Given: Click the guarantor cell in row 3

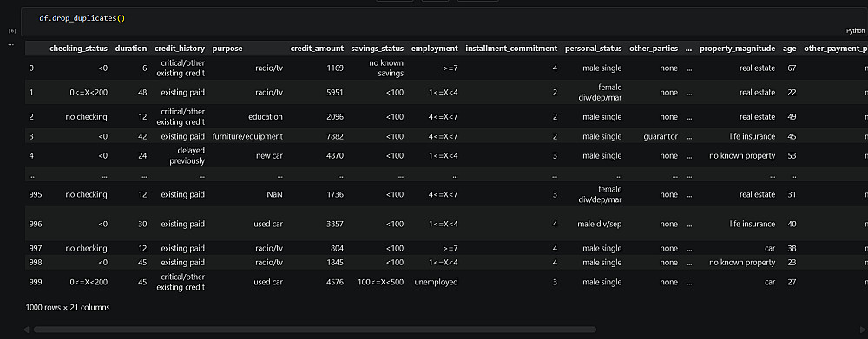Looking at the screenshot, I should 661,137.
